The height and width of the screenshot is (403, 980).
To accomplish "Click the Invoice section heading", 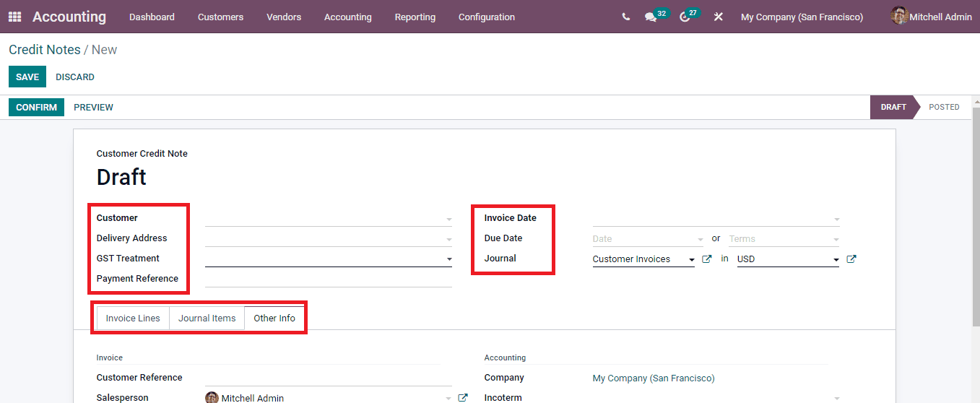I will coord(110,357).
